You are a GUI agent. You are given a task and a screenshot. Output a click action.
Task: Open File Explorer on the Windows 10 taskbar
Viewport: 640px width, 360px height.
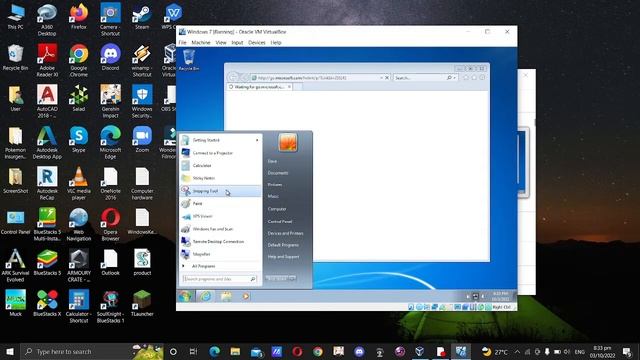[235, 351]
